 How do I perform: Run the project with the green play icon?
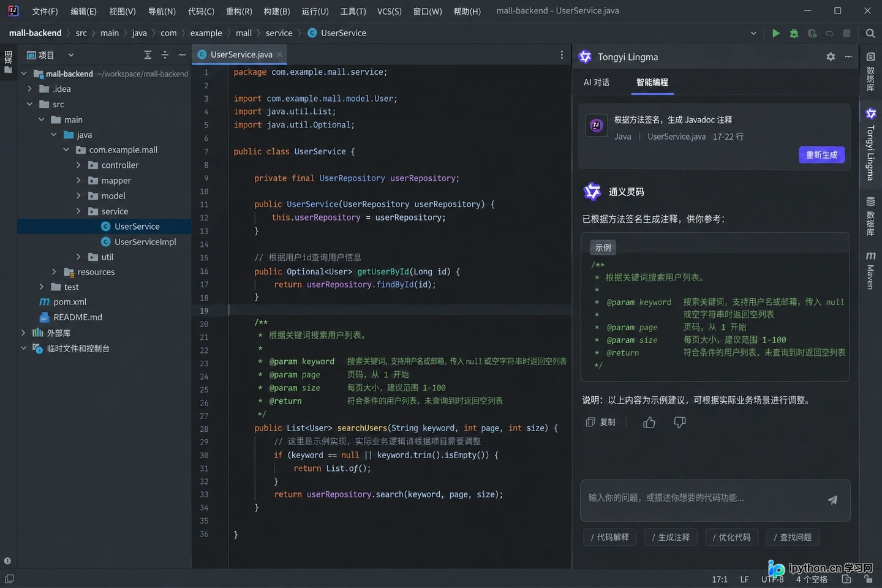pyautogui.click(x=776, y=33)
